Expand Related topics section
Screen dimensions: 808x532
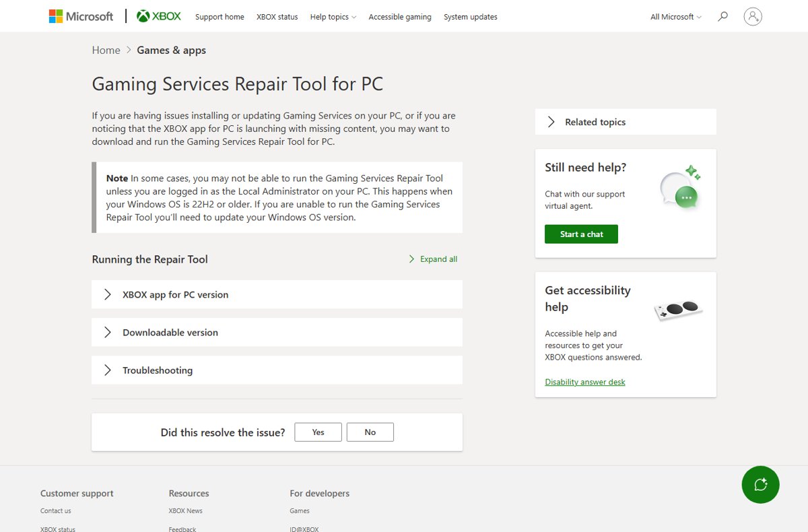pos(626,122)
